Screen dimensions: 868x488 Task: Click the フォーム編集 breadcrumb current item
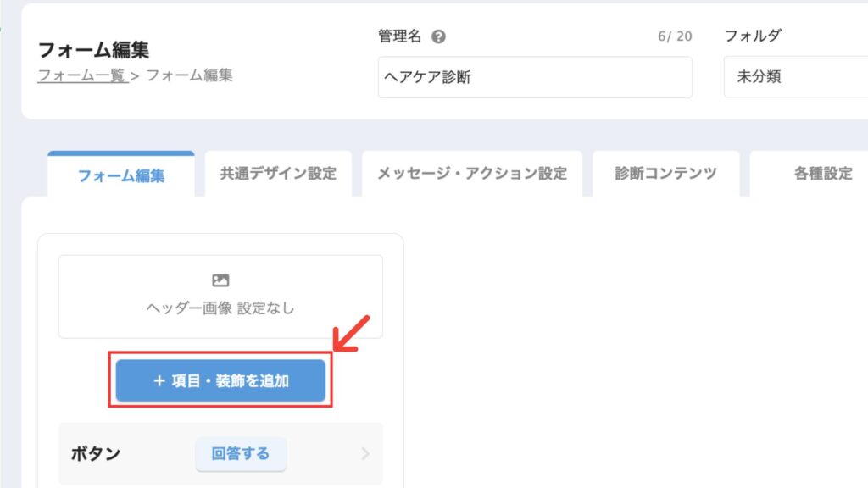tap(189, 75)
